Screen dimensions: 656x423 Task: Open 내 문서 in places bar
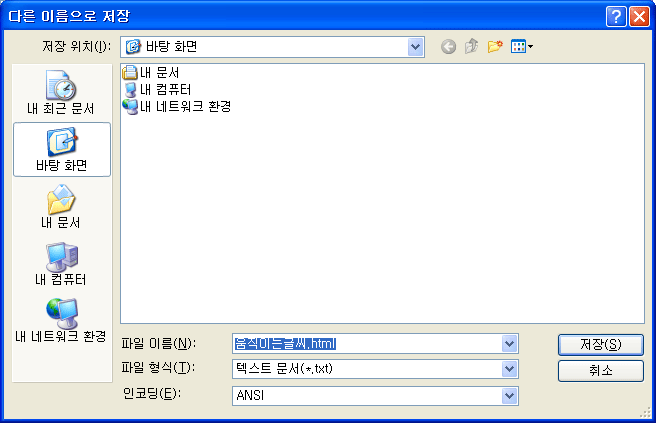point(61,207)
